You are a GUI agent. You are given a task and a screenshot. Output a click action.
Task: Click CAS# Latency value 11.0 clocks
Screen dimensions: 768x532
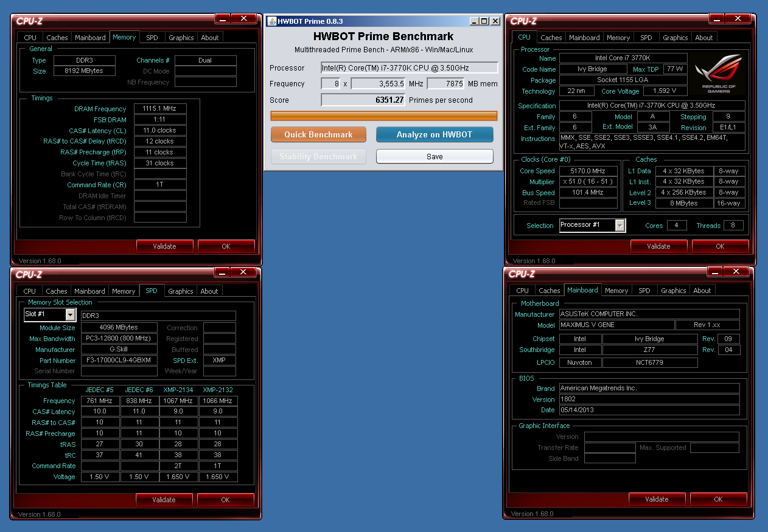pyautogui.click(x=160, y=131)
